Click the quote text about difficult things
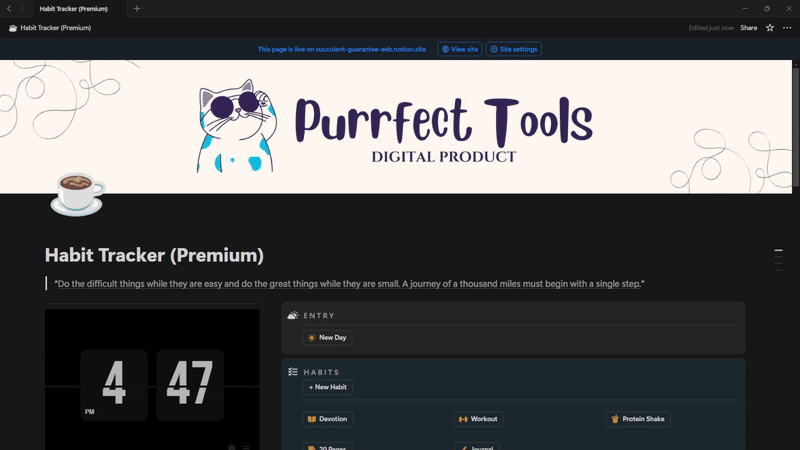 [x=349, y=284]
